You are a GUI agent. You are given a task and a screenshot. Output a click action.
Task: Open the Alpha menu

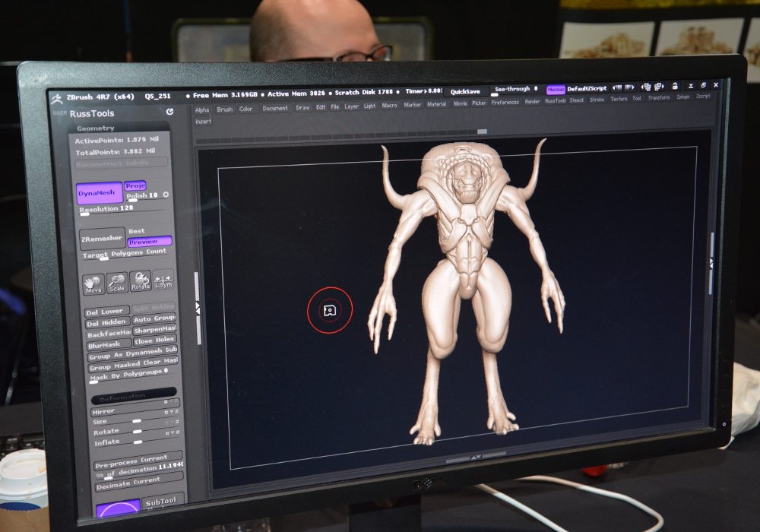[202, 110]
